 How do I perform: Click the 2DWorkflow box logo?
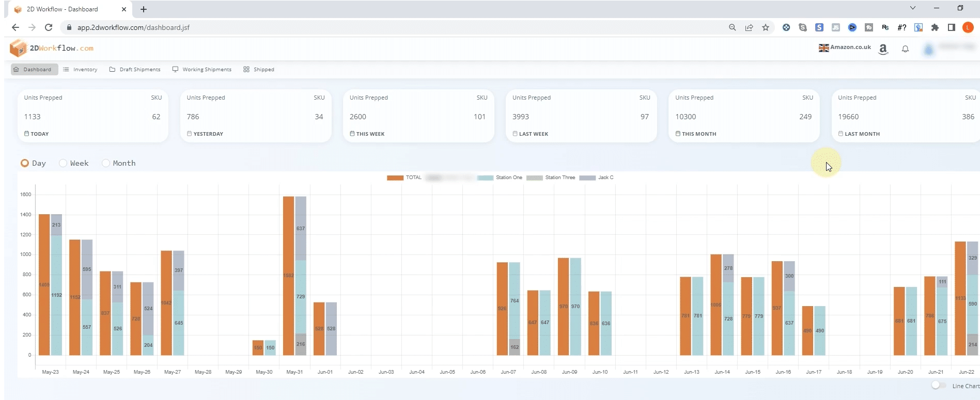(18, 48)
